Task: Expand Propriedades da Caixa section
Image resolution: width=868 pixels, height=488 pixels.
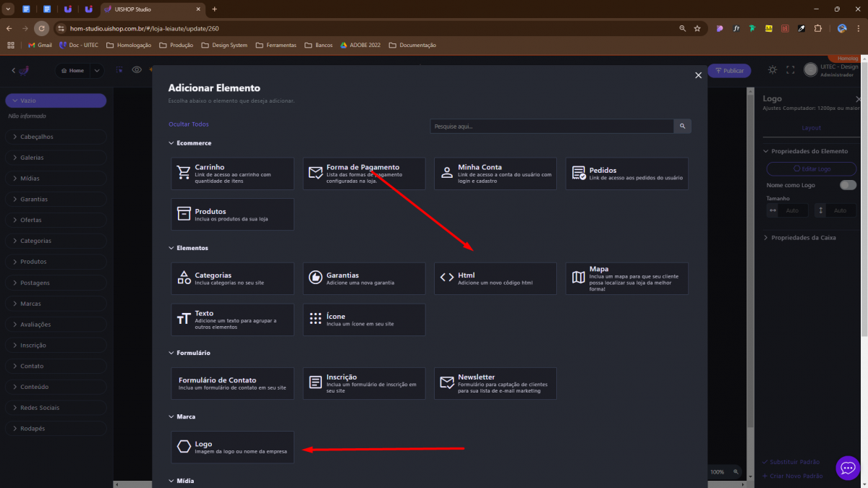Action: [x=803, y=237]
